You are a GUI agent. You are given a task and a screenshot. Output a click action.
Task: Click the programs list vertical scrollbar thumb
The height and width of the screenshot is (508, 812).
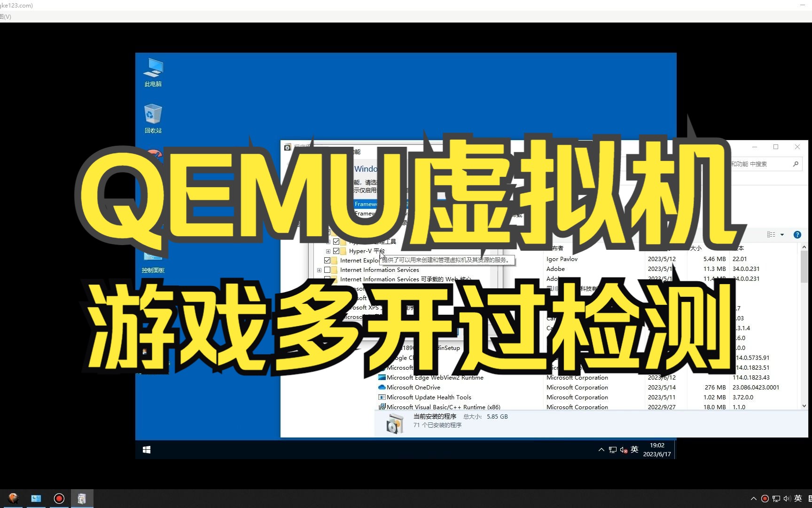pos(804,266)
